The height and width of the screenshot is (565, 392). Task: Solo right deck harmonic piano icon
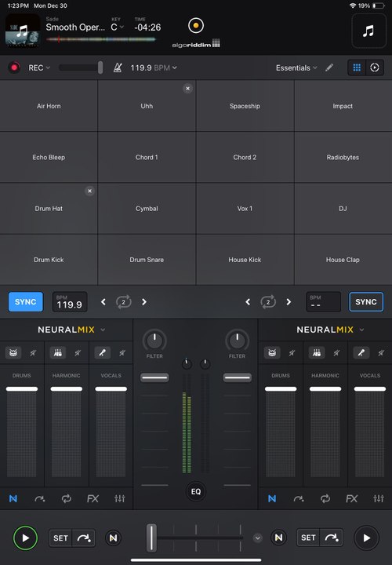pyautogui.click(x=317, y=353)
